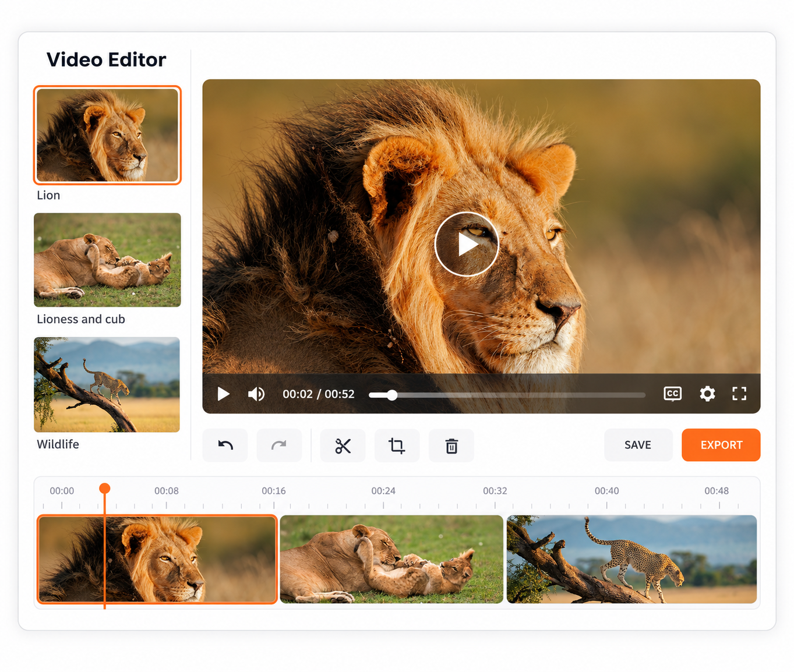The image size is (794, 672).
Task: Click the "Lion" clip label
Action: tap(48, 195)
